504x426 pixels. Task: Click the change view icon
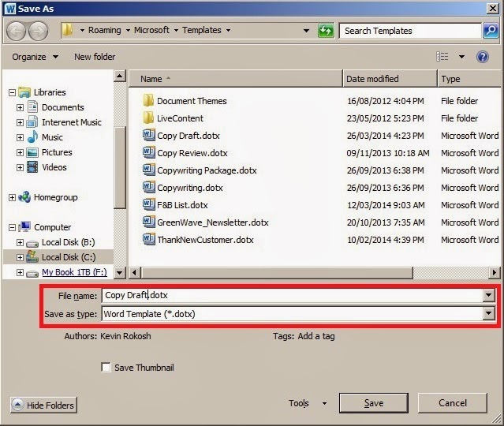click(442, 57)
